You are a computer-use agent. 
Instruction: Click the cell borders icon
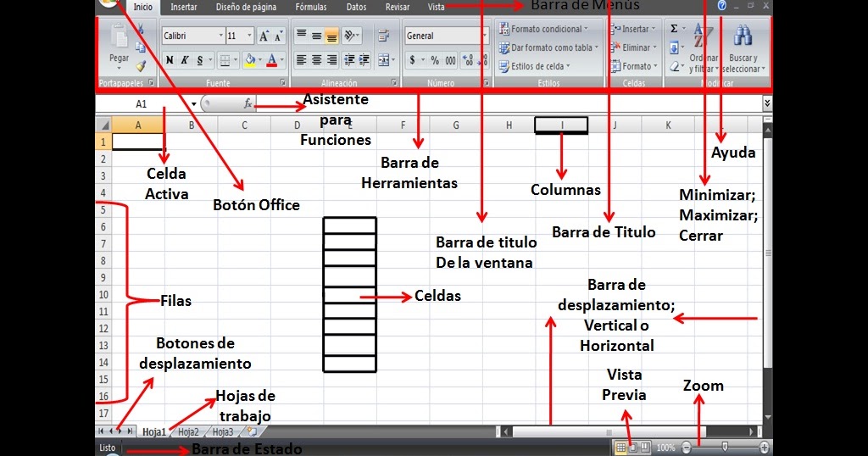(225, 60)
